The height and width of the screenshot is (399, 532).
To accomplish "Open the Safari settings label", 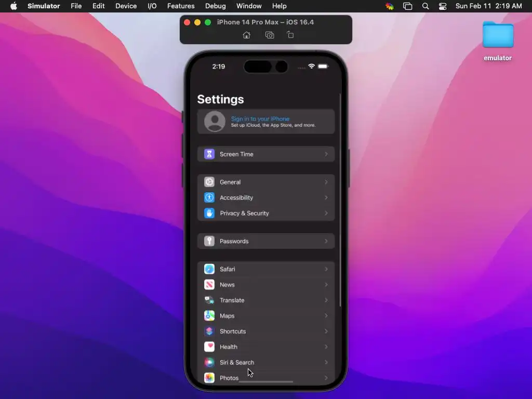I will tap(228, 269).
